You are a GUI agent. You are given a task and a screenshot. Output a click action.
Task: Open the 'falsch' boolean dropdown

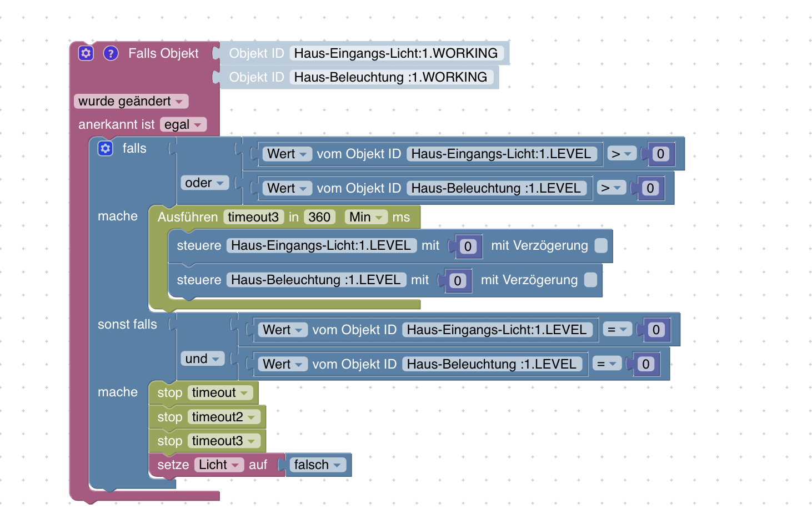point(318,465)
